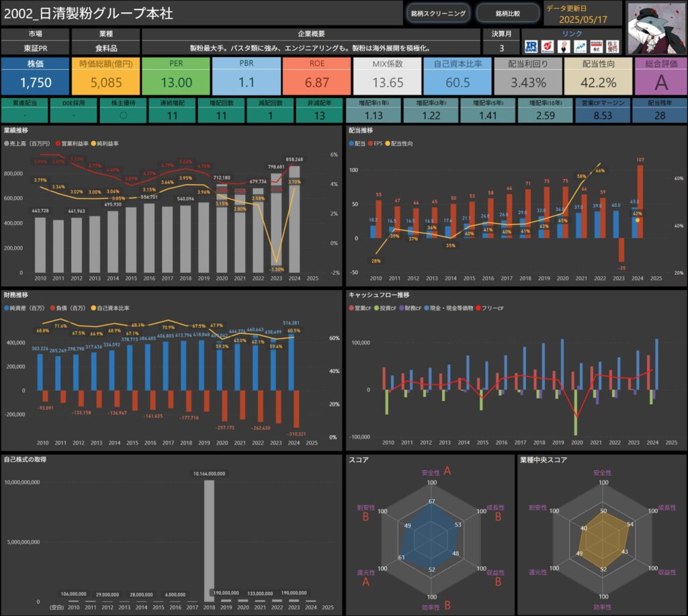
Task: Click the 株主優待 indicator card in green row
Action: (124, 111)
